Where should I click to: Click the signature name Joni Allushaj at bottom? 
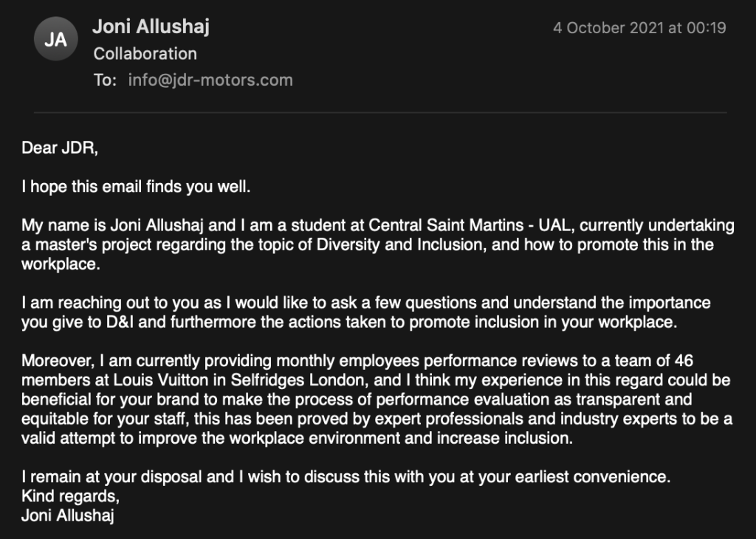pos(68,515)
